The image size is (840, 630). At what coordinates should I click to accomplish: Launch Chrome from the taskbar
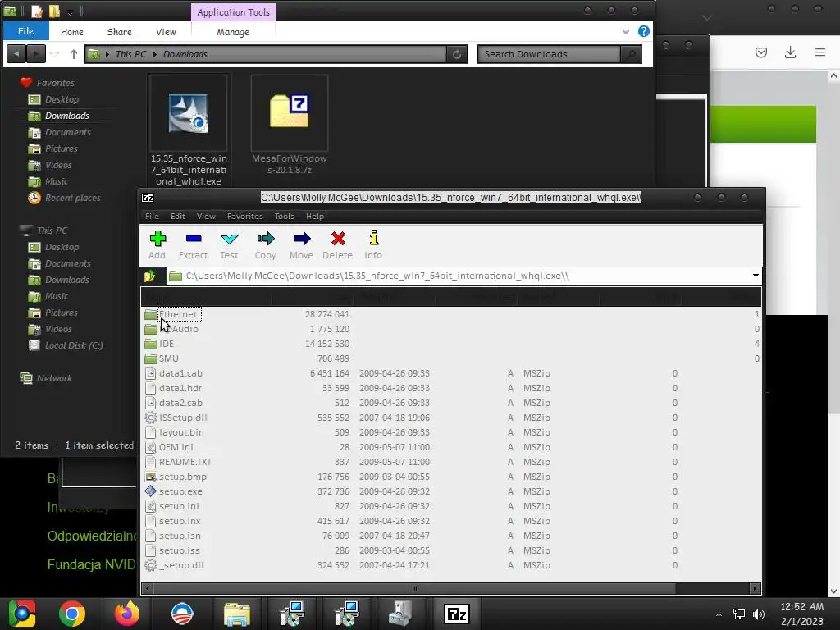tap(72, 614)
